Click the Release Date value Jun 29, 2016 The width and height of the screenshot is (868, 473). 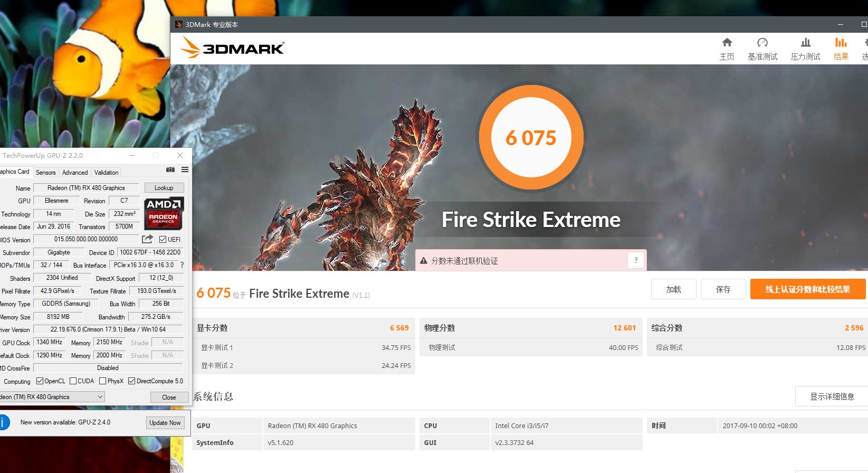(53, 226)
